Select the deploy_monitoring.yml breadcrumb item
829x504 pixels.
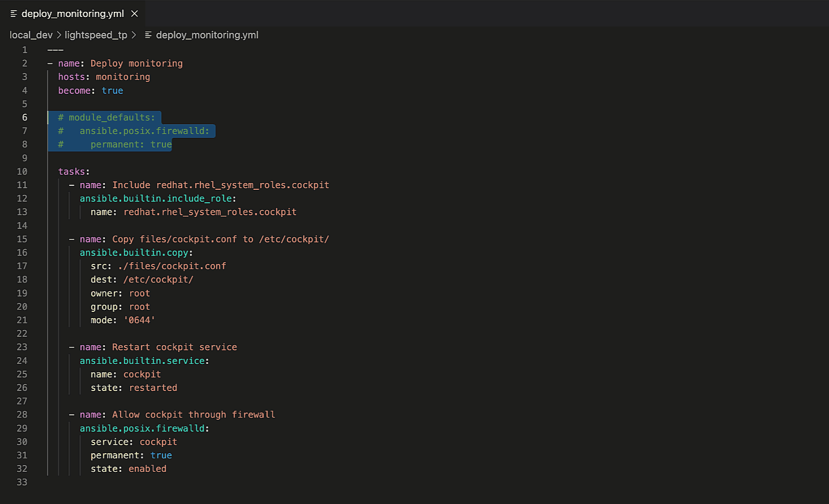click(x=207, y=35)
